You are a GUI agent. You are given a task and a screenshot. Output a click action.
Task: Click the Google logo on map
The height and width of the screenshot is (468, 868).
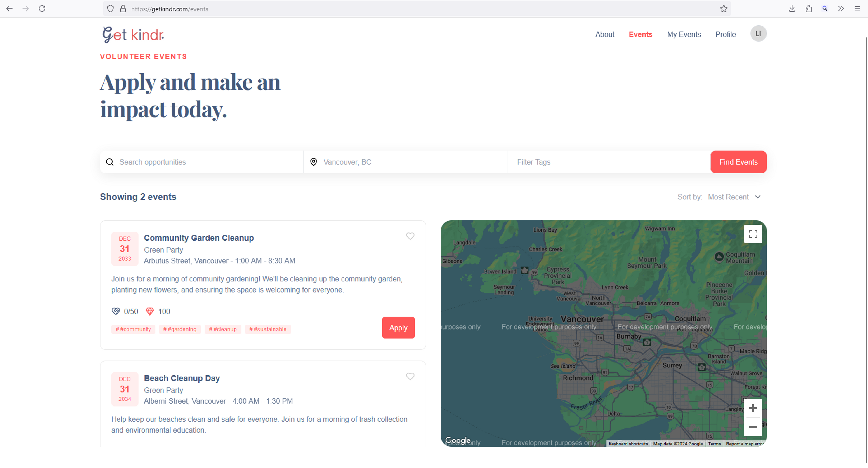point(458,440)
